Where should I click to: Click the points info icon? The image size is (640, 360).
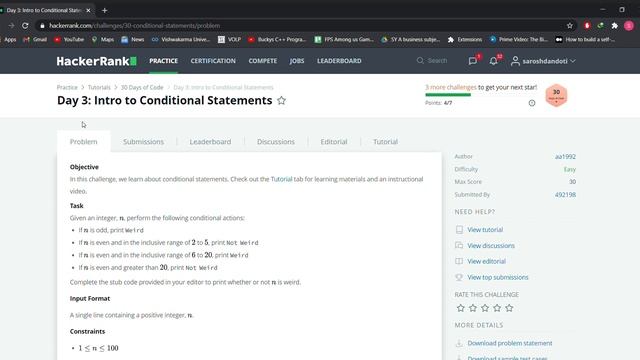pyautogui.click(x=532, y=103)
